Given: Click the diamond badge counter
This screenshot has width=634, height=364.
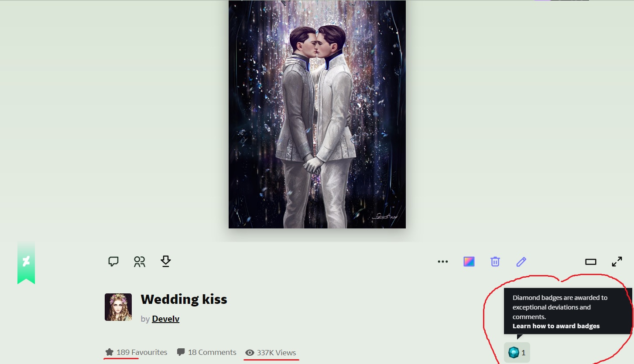Looking at the screenshot, I should 517,352.
